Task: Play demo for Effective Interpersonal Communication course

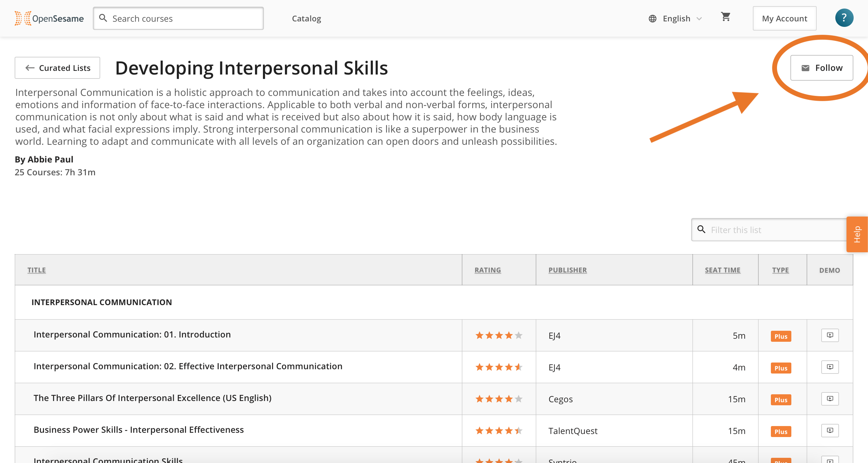Action: click(x=830, y=367)
